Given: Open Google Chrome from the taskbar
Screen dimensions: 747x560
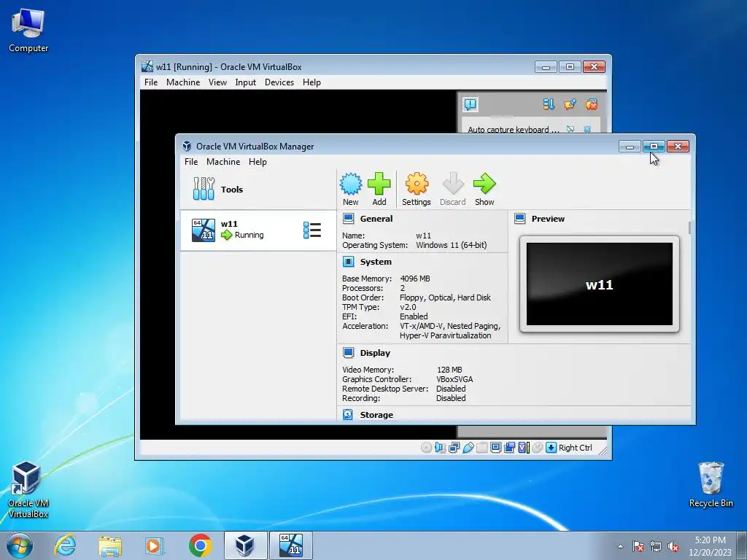Looking at the screenshot, I should click(200, 545).
